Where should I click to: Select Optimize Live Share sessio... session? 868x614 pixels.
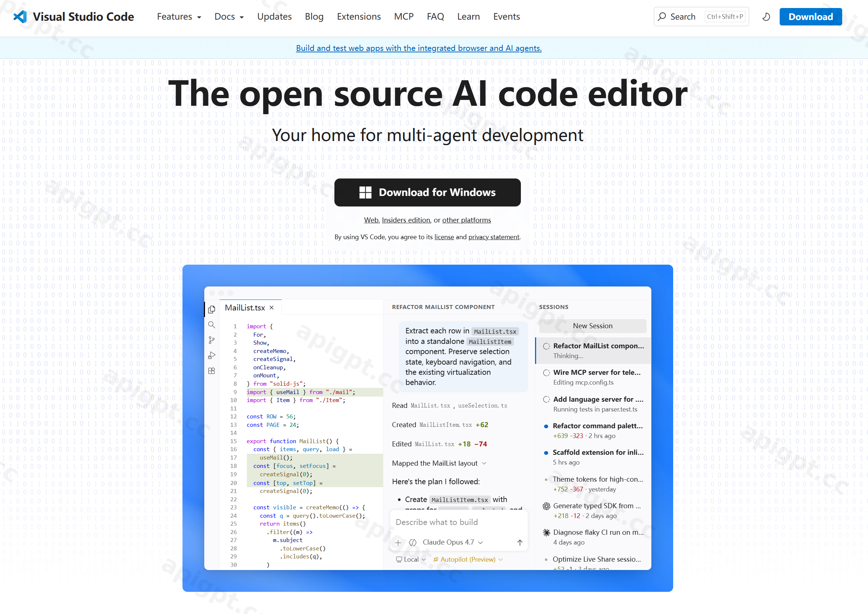(594, 563)
